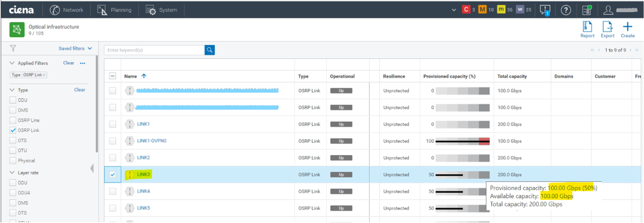Collapse the Layer rate filter section
644x223 pixels.
click(12, 172)
